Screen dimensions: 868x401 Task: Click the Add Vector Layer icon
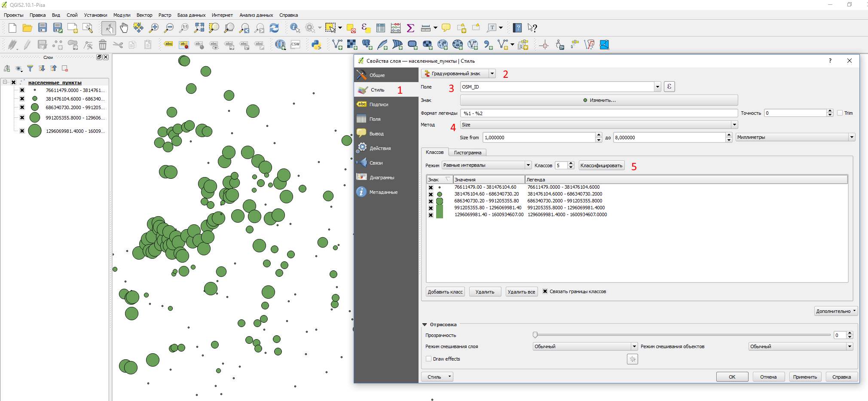(337, 45)
